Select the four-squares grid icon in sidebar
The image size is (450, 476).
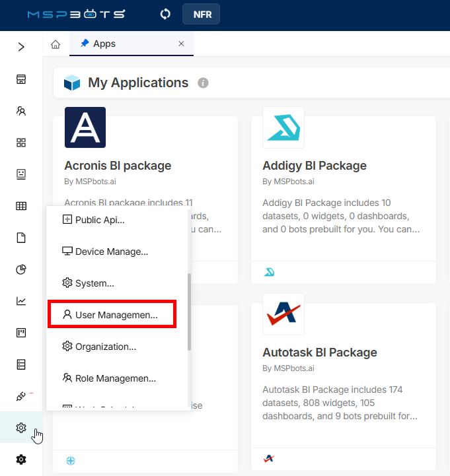[x=21, y=143]
